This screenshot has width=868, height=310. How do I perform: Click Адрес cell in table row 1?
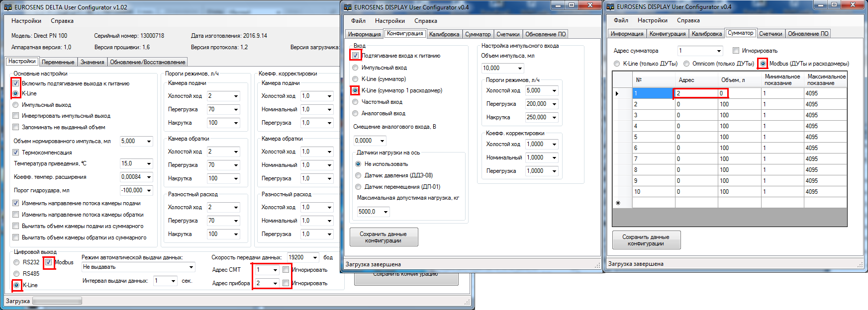[696, 93]
